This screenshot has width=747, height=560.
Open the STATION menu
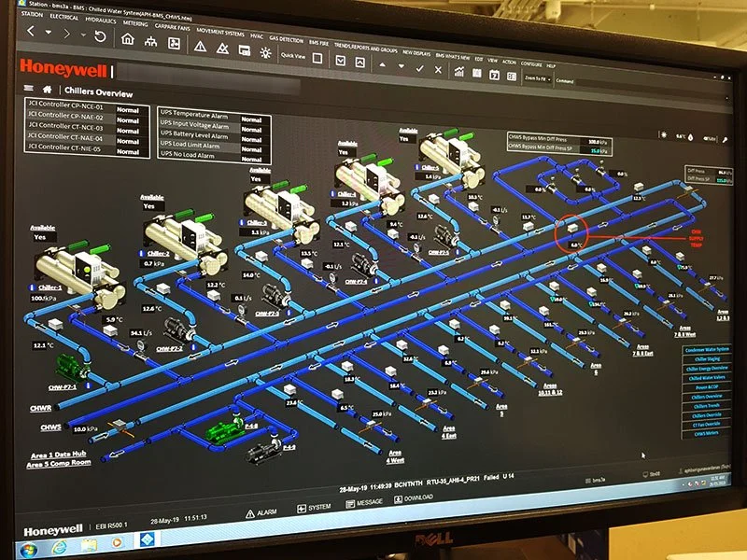(x=32, y=14)
